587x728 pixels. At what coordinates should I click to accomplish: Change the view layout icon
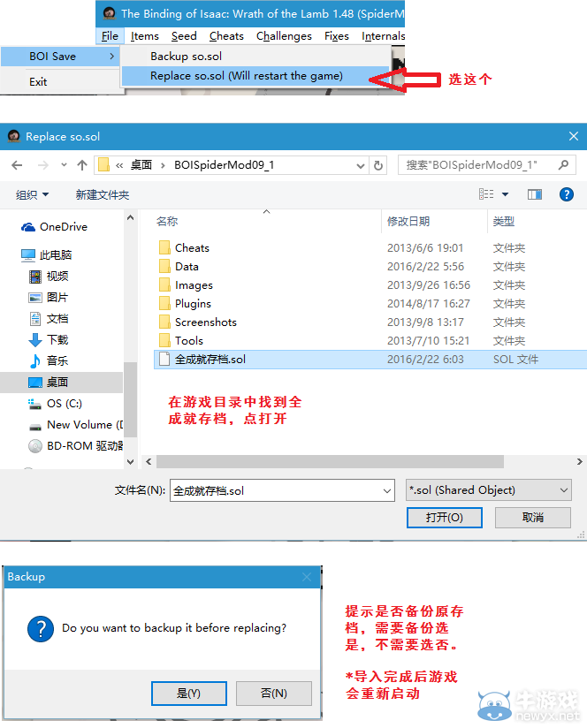[486, 194]
